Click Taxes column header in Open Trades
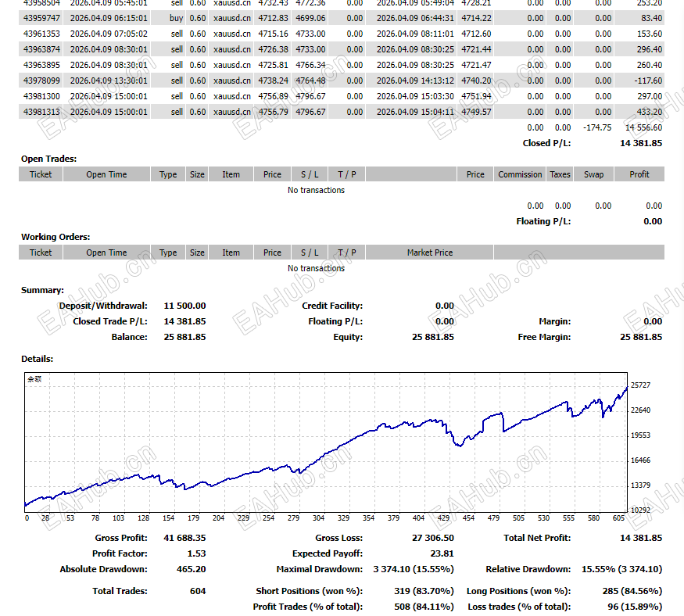 pyautogui.click(x=560, y=174)
